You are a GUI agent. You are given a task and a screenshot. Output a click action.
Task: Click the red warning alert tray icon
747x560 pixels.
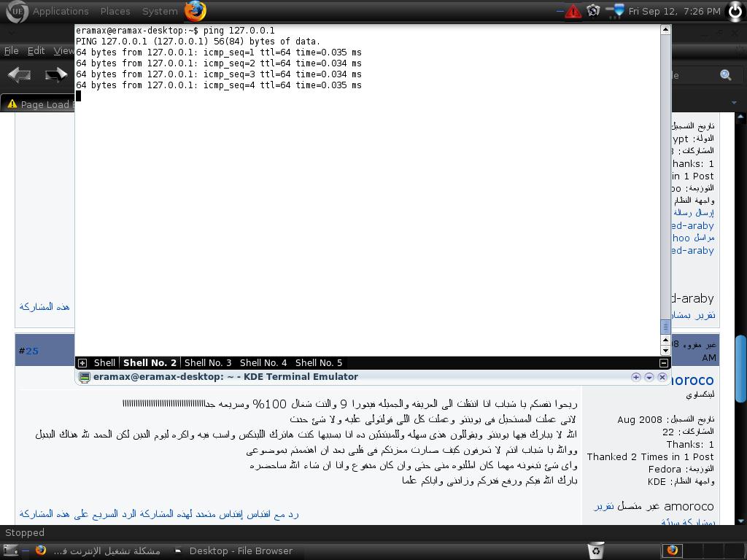click(x=573, y=12)
